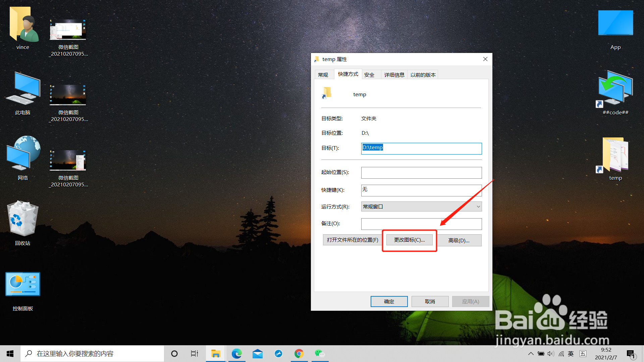Switch to the 安全 tab

tap(369, 75)
